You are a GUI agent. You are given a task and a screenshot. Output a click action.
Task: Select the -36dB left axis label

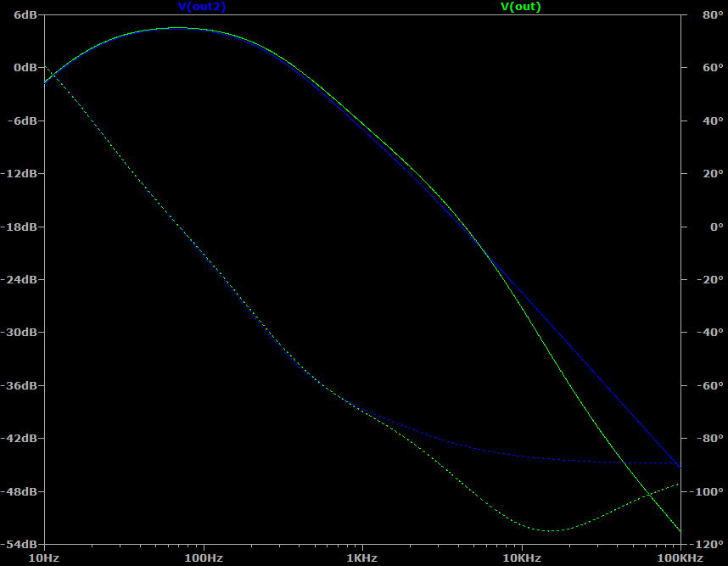coord(22,385)
